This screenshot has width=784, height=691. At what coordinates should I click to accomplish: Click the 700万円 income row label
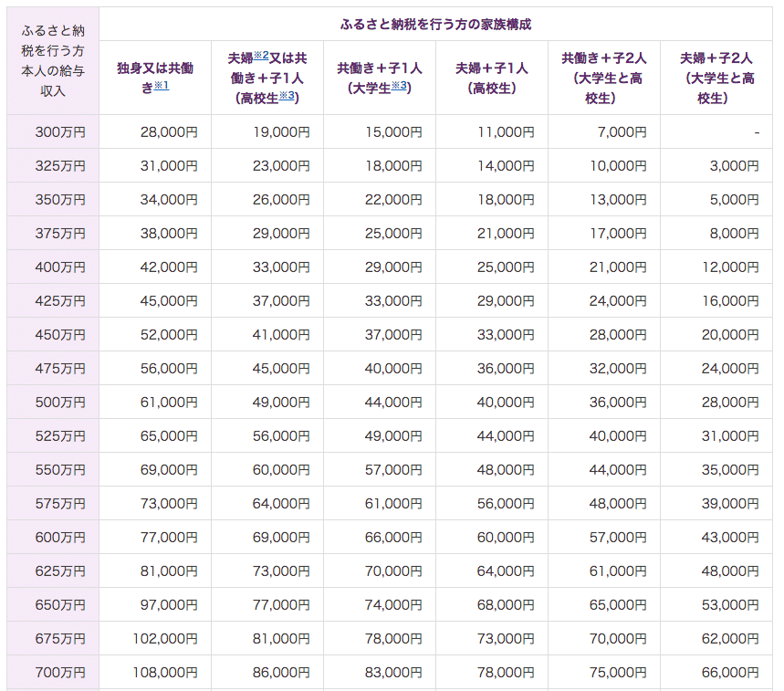pyautogui.click(x=60, y=673)
